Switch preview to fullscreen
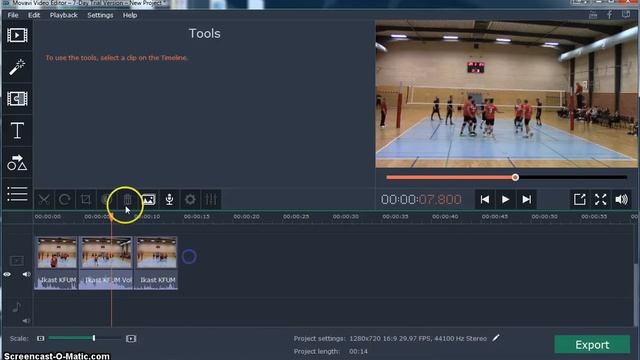Image resolution: width=640 pixels, height=360 pixels. pos(600,200)
